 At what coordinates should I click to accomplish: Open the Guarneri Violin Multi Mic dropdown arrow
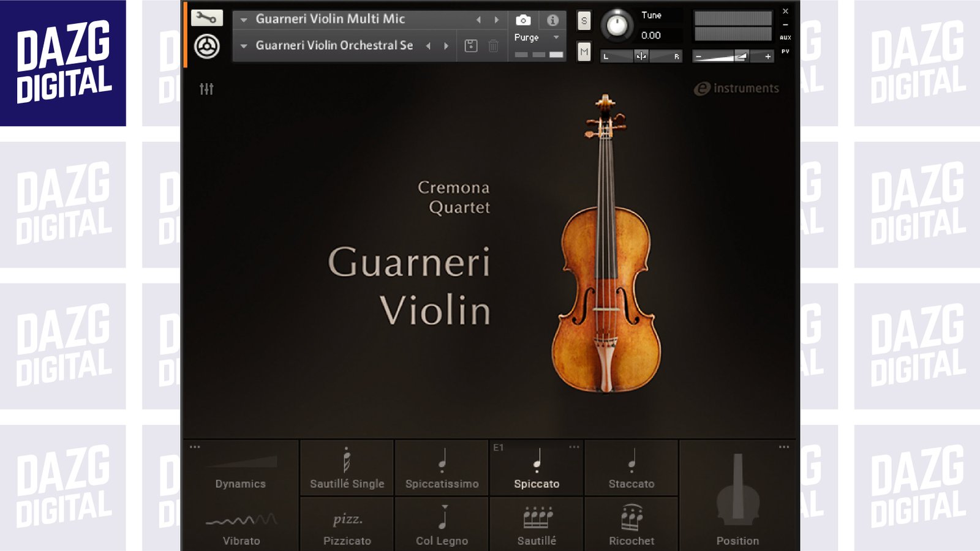point(244,20)
